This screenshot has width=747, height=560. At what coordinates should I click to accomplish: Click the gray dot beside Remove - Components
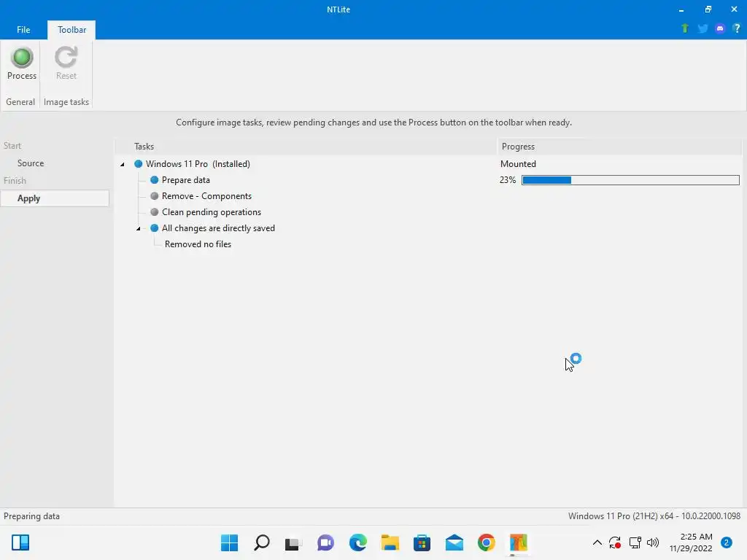pos(155,196)
